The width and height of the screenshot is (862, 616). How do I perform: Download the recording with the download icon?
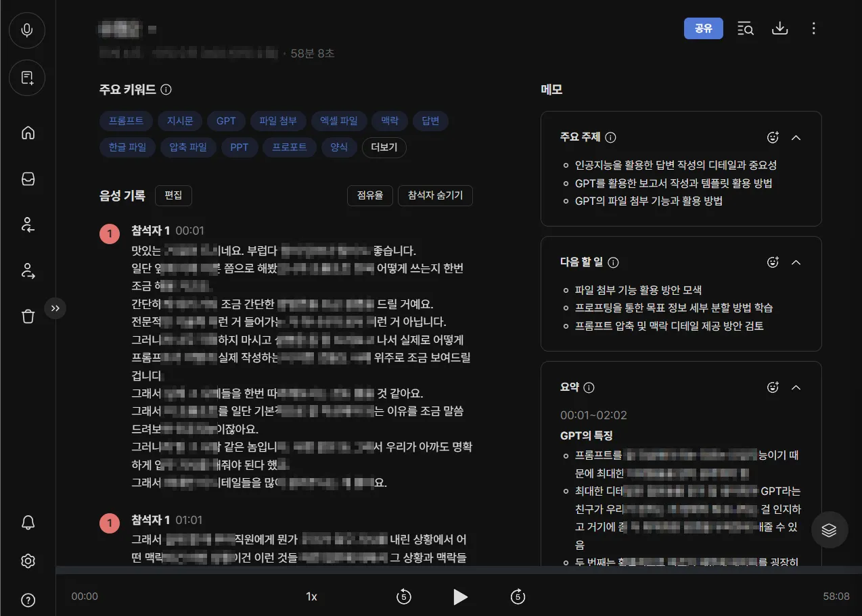coord(780,28)
